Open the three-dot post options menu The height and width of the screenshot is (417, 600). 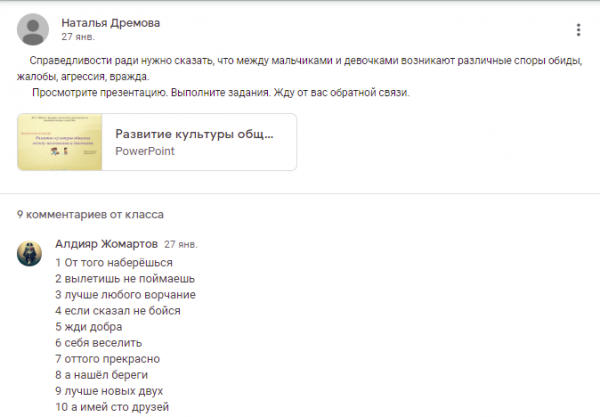click(x=578, y=30)
